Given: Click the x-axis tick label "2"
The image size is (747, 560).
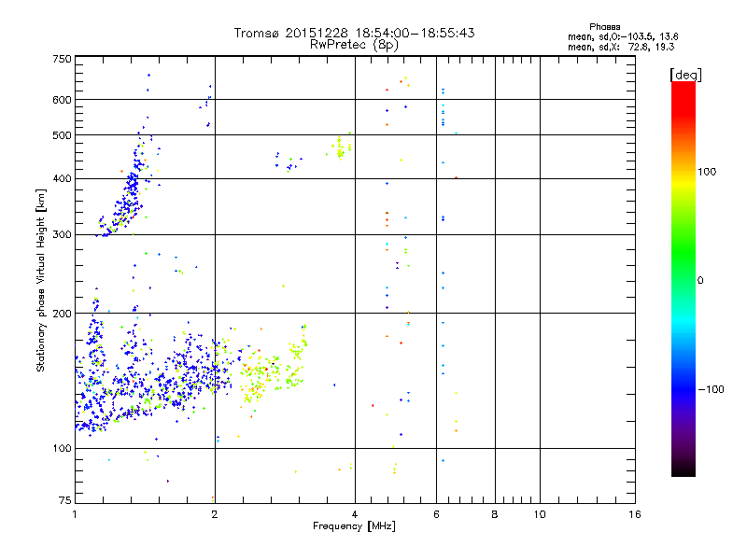Looking at the screenshot, I should (215, 514).
